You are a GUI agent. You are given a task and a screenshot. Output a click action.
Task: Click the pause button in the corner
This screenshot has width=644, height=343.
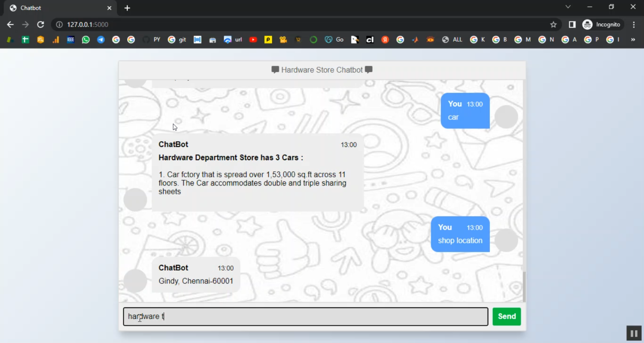pyautogui.click(x=634, y=333)
